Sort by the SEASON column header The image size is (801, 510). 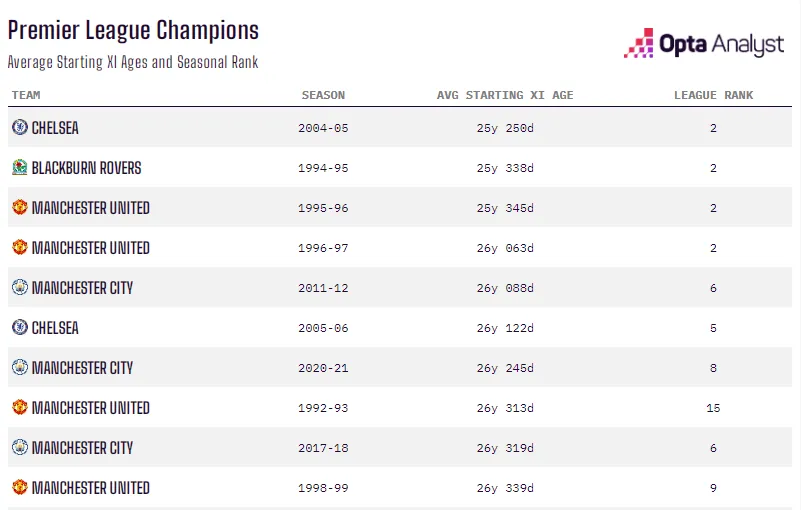pyautogui.click(x=323, y=96)
